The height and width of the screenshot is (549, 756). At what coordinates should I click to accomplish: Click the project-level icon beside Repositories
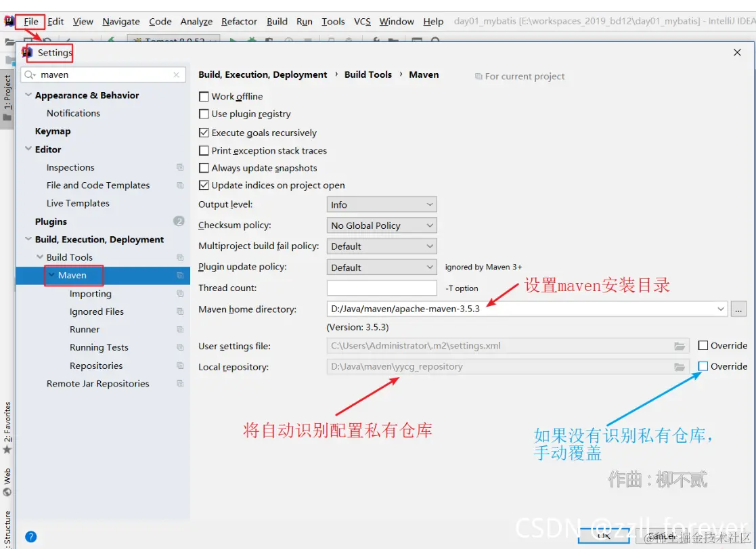[x=180, y=365]
